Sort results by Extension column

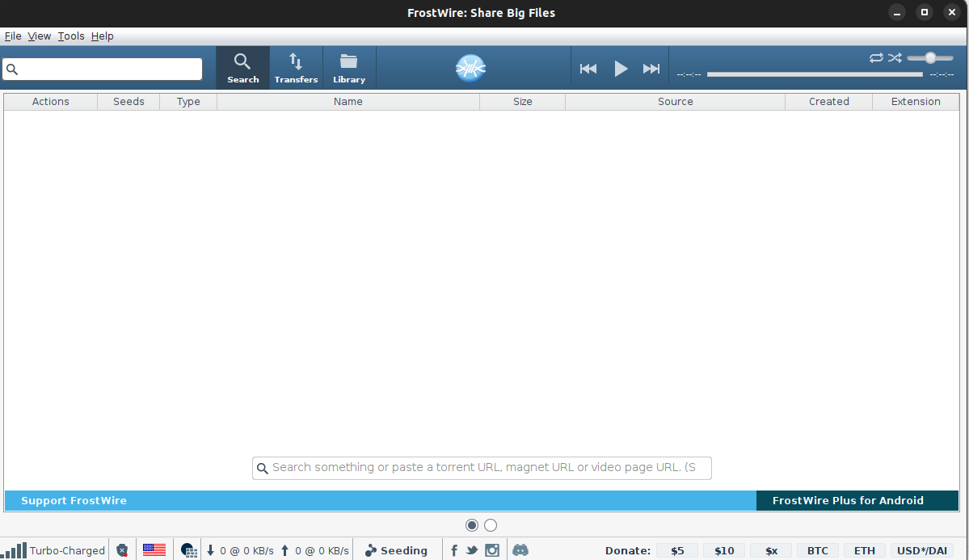tap(915, 101)
